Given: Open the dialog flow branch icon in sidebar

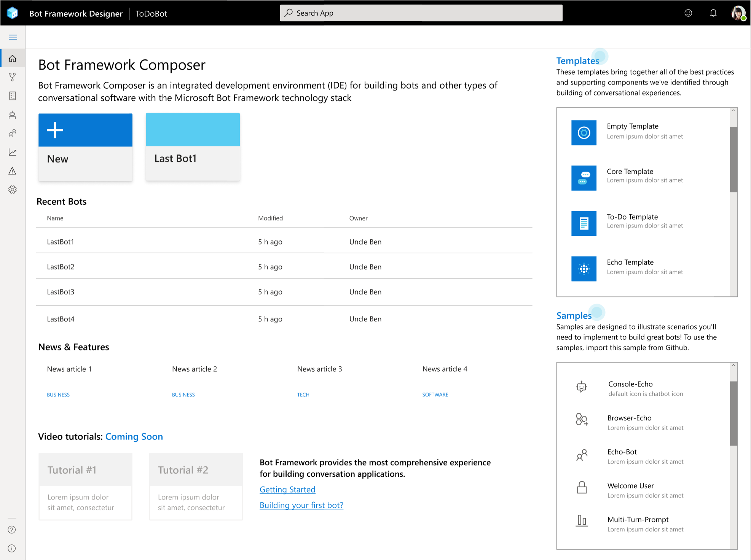Looking at the screenshot, I should pos(13,77).
